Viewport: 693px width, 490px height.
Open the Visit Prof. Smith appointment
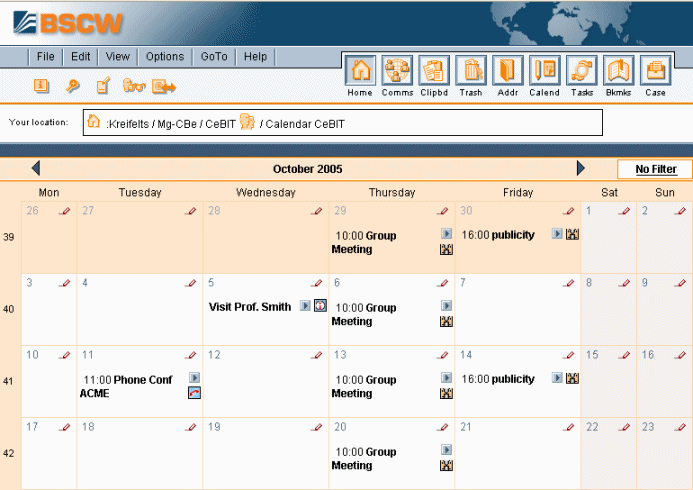(x=250, y=306)
